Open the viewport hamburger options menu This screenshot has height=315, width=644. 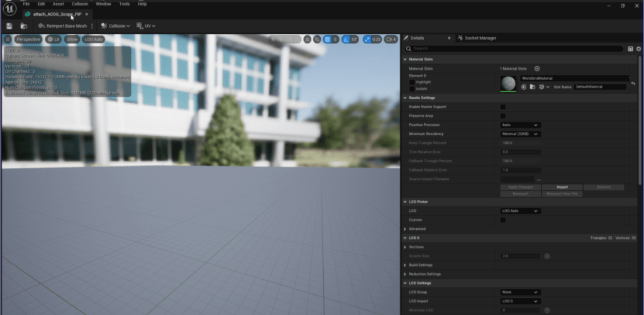coord(8,39)
